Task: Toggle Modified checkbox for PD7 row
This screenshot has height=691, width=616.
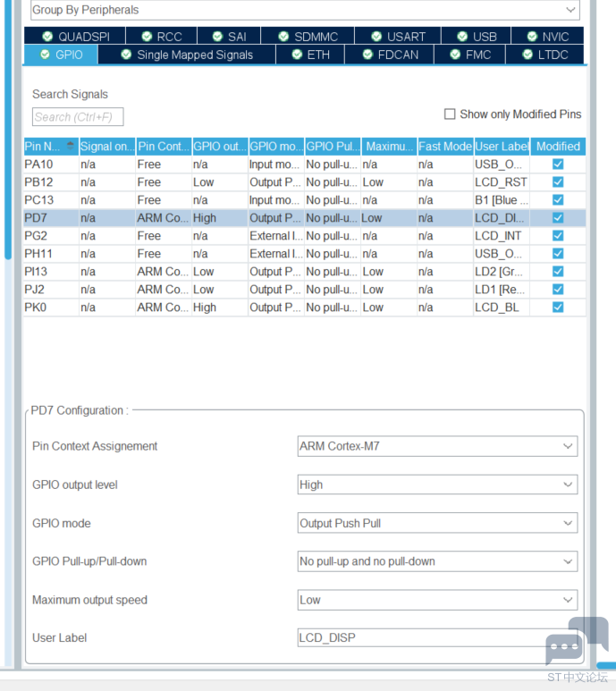Action: point(558,218)
